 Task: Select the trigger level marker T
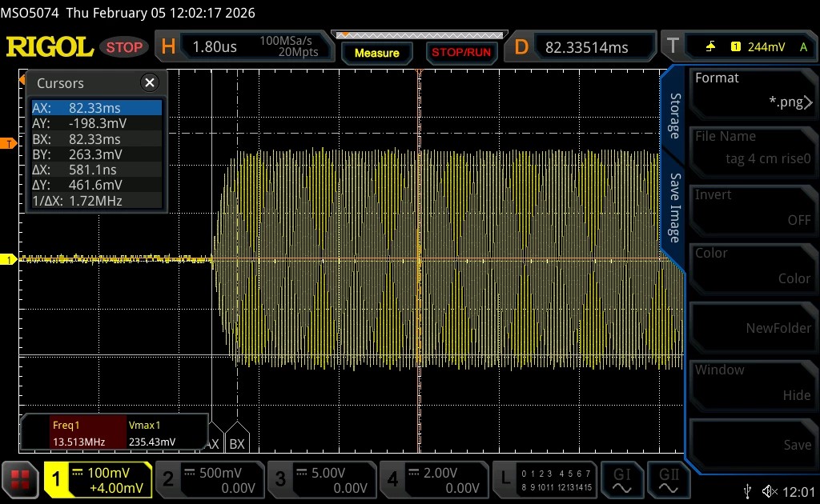coord(8,143)
